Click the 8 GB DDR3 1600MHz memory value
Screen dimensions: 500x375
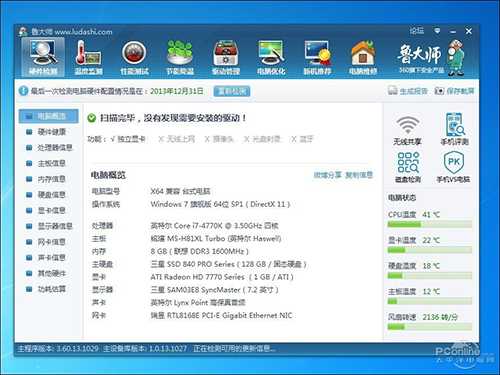click(199, 251)
